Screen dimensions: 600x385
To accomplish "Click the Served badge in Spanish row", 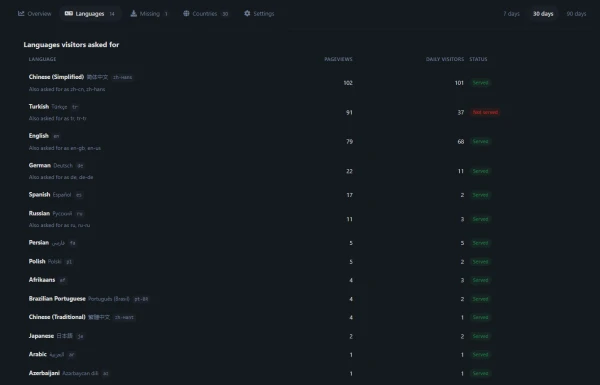I will pyautogui.click(x=480, y=195).
